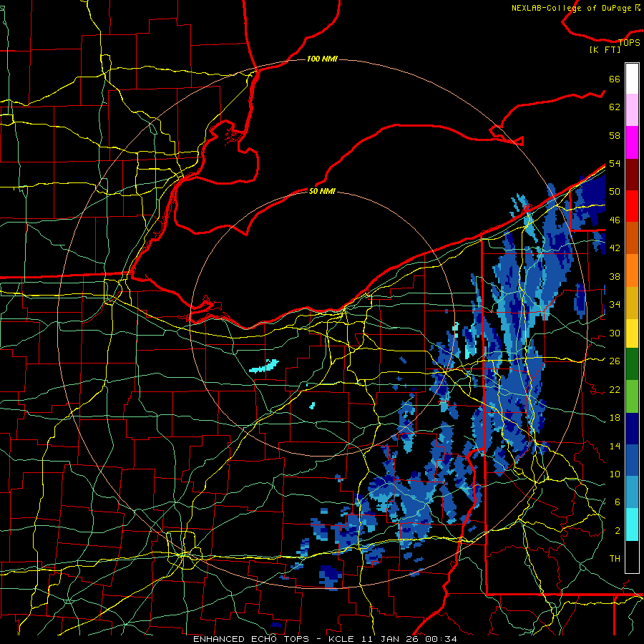This screenshot has height=644, width=644.
Task: Click the legend value 30
Action: [615, 333]
